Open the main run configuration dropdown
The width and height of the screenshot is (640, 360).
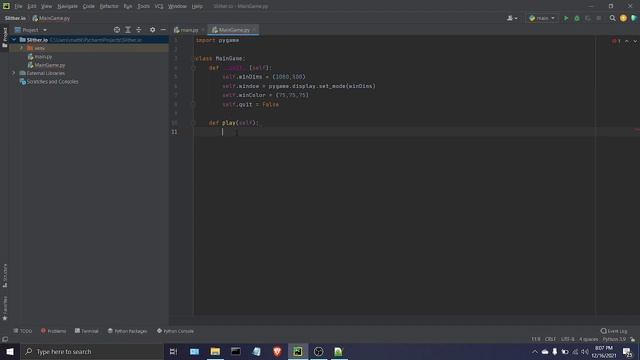pyautogui.click(x=542, y=18)
